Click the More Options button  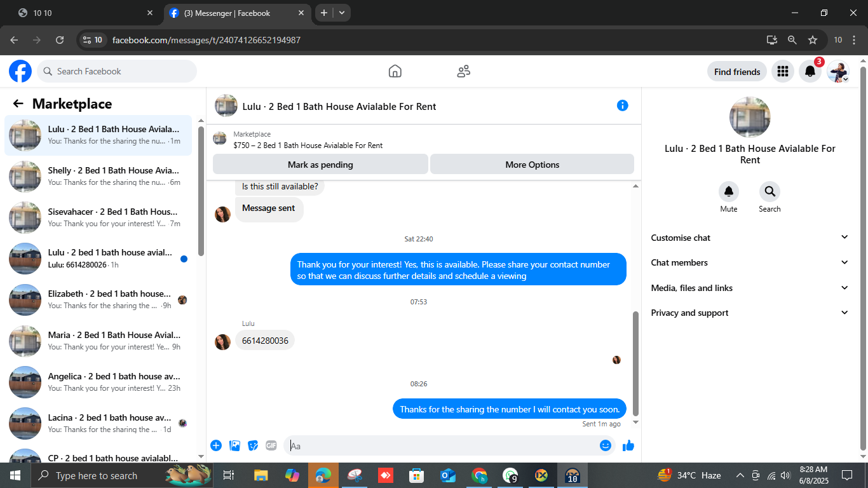click(532, 164)
